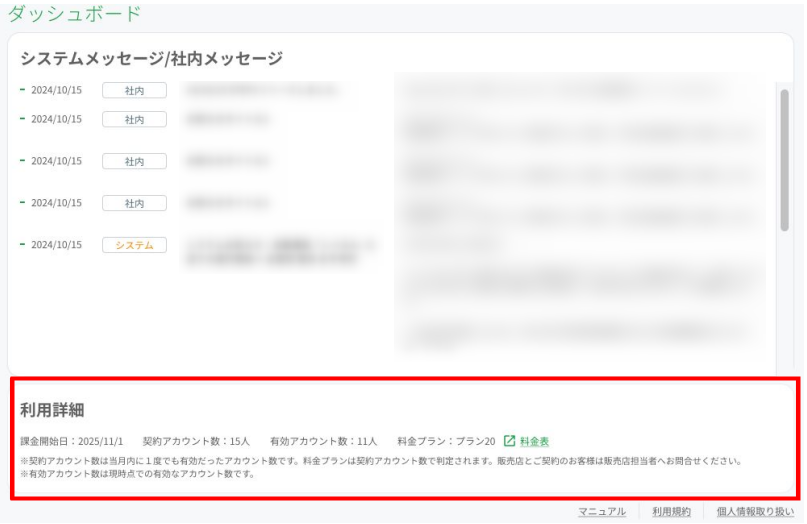Screen dimensions: 807x524
Task: Select the 料金プラン:プラン20 text
Action: coord(446,441)
